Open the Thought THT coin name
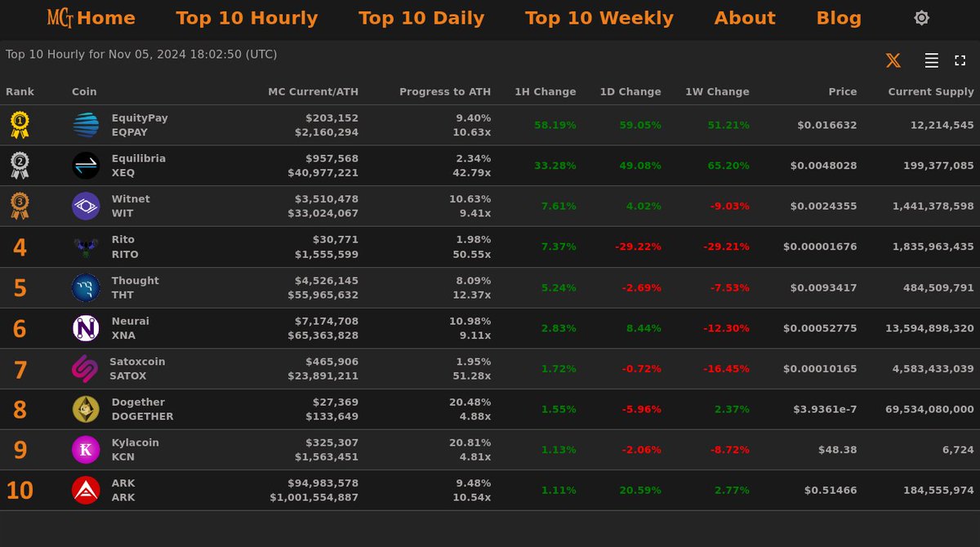The image size is (980, 547). pyautogui.click(x=136, y=287)
